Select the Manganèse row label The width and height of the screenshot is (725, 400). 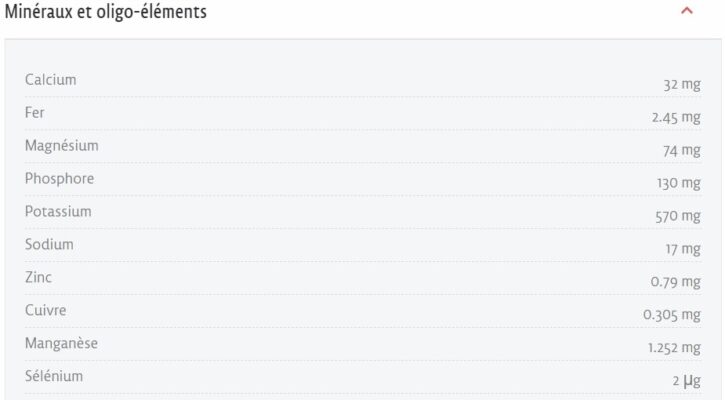[x=62, y=344]
